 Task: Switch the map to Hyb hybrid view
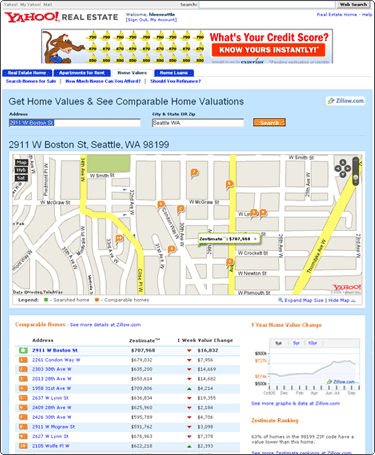[x=21, y=170]
